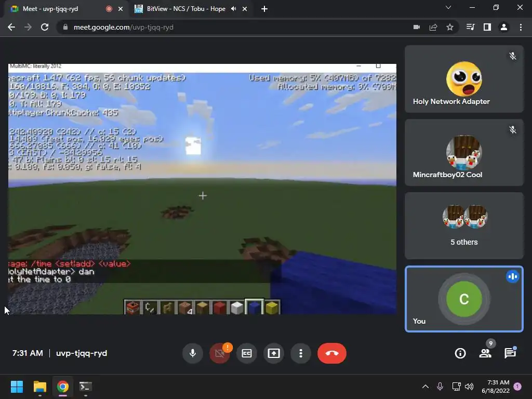532x399 pixels.
Task: Share this page icon
Action: point(433,27)
